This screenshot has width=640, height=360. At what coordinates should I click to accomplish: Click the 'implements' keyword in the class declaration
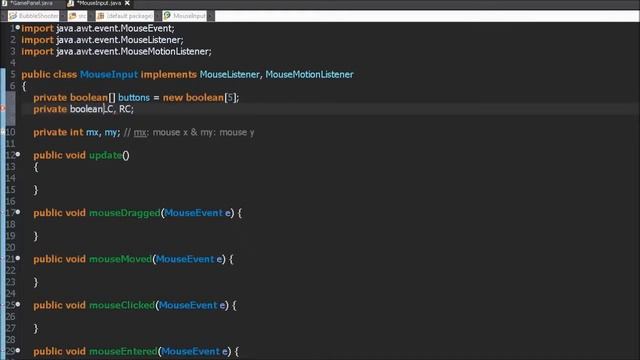pyautogui.click(x=169, y=74)
